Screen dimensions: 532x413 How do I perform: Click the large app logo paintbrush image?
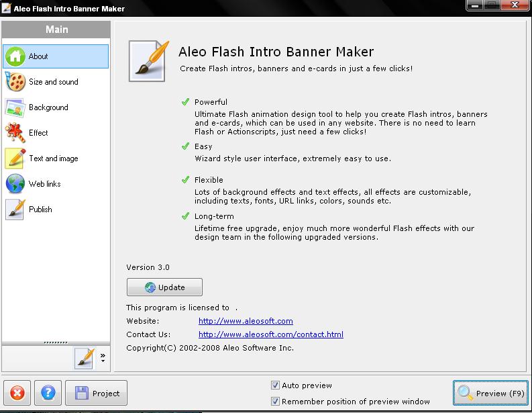(148, 61)
